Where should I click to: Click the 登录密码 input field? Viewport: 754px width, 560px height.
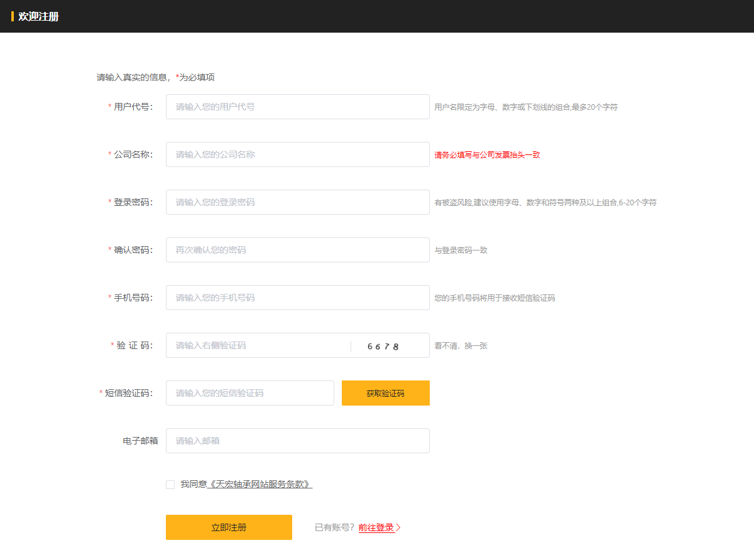click(297, 202)
